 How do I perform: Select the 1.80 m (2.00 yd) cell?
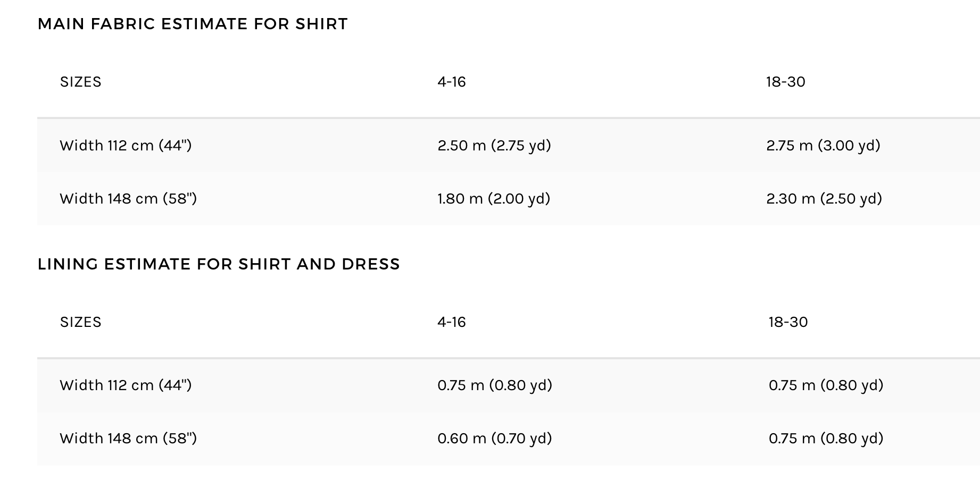(x=494, y=198)
